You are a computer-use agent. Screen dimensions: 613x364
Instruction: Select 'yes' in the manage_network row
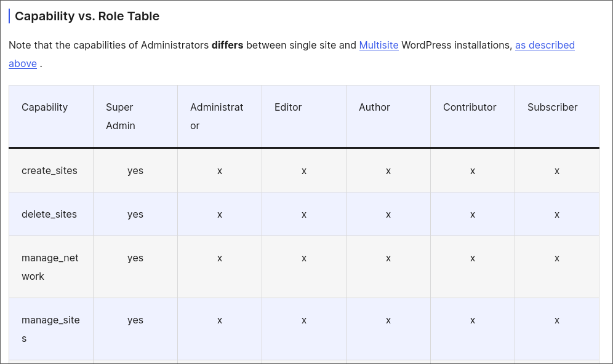[135, 258]
